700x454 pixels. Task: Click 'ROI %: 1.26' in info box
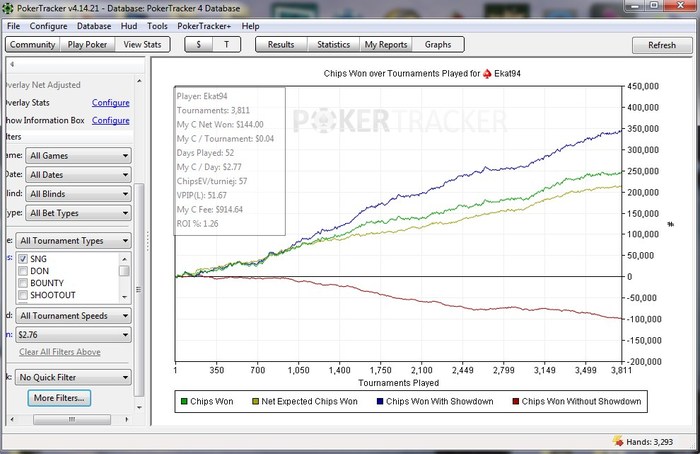point(197,224)
